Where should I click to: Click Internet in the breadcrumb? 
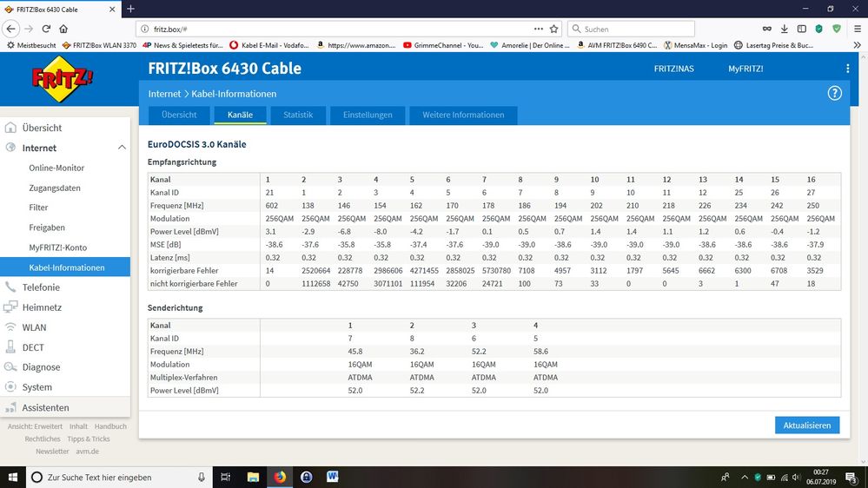164,94
